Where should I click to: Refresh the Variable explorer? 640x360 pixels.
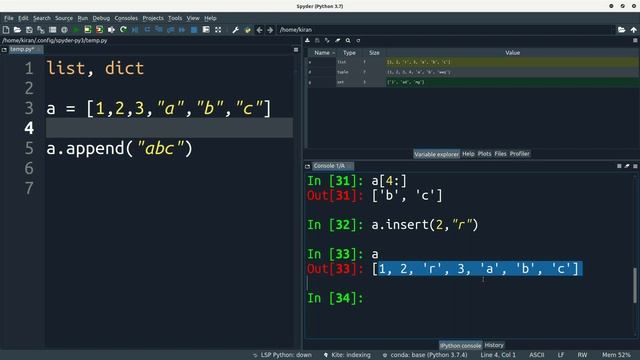[x=358, y=40]
